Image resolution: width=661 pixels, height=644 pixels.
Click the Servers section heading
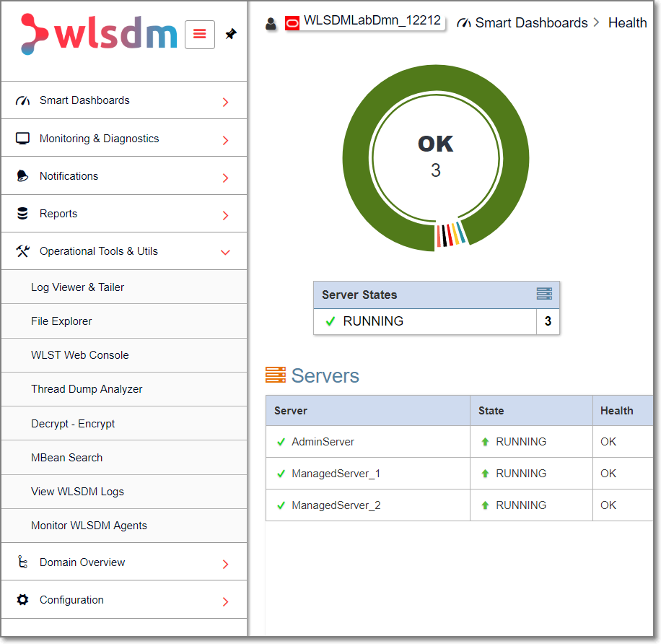point(325,375)
